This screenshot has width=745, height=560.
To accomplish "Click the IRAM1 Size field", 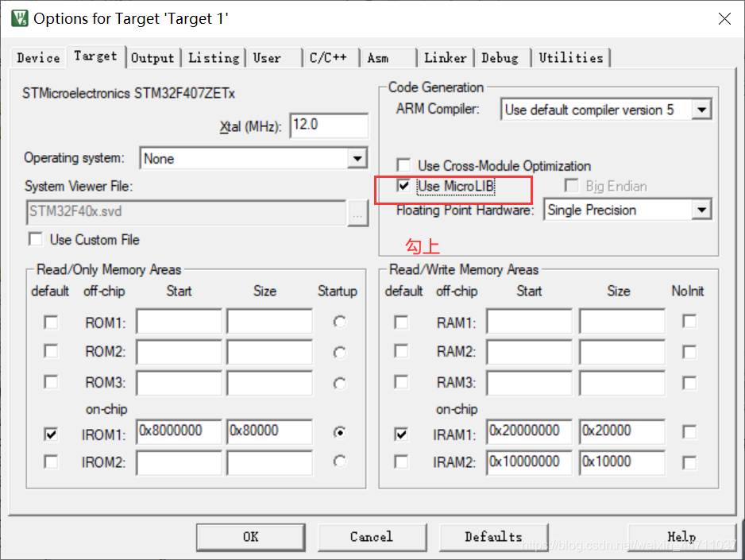I will click(622, 431).
